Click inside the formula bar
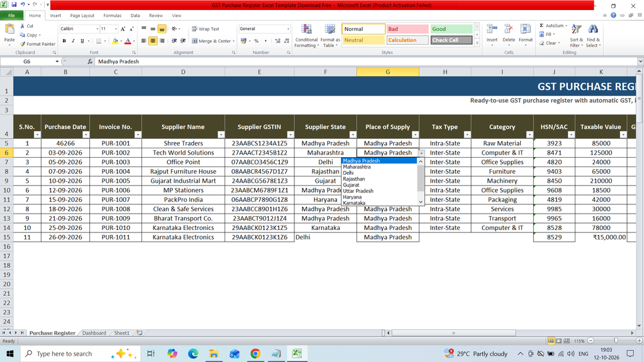 coord(365,62)
